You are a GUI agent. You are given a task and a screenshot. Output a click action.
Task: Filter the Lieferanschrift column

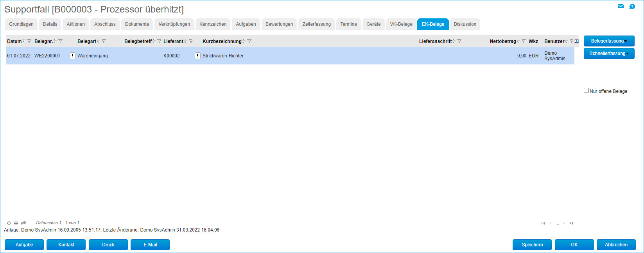point(459,41)
